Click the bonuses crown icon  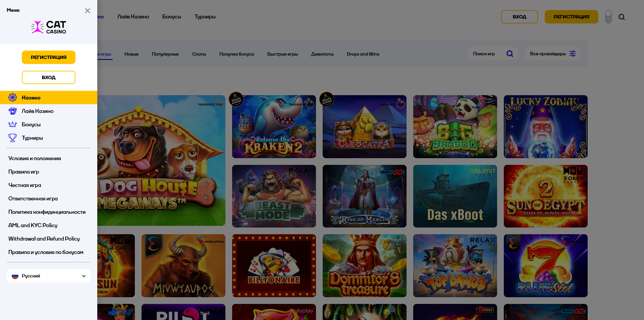click(12, 124)
